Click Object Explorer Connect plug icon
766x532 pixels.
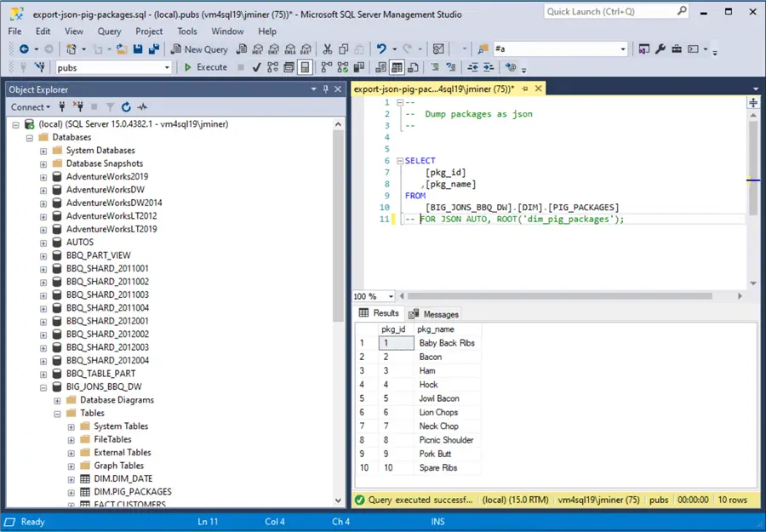click(x=62, y=107)
